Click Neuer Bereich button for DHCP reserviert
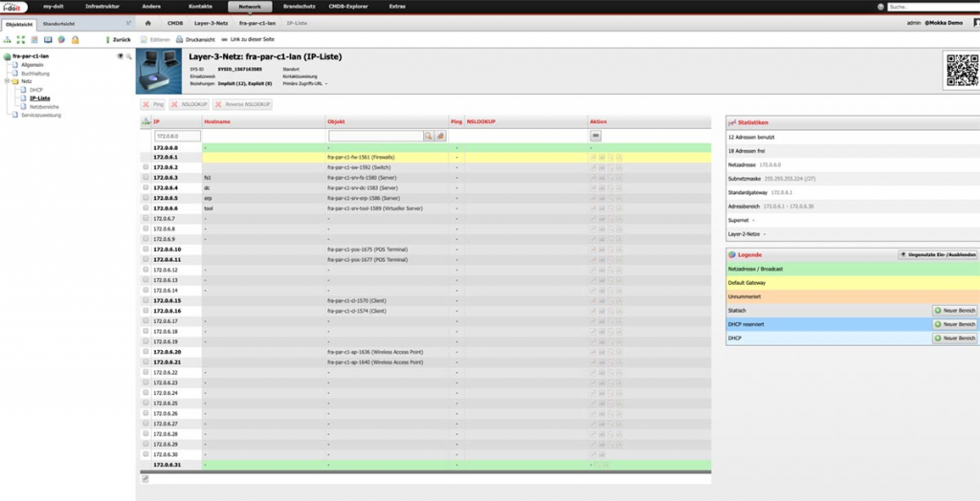The width and height of the screenshot is (980, 501). pos(954,324)
